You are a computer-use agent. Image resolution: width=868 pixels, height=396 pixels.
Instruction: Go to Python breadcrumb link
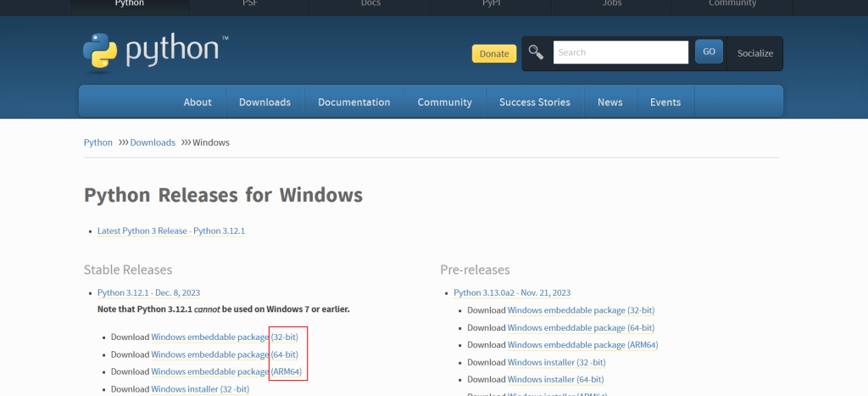(98, 142)
